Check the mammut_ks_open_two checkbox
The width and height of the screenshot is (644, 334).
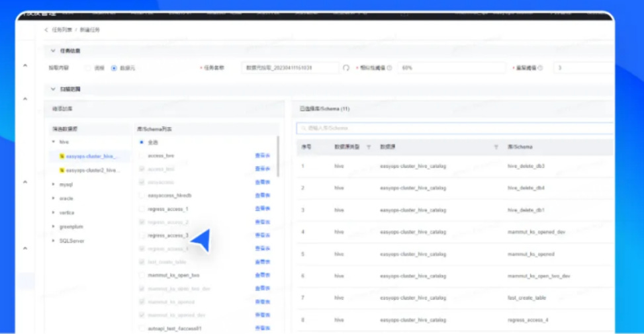142,275
